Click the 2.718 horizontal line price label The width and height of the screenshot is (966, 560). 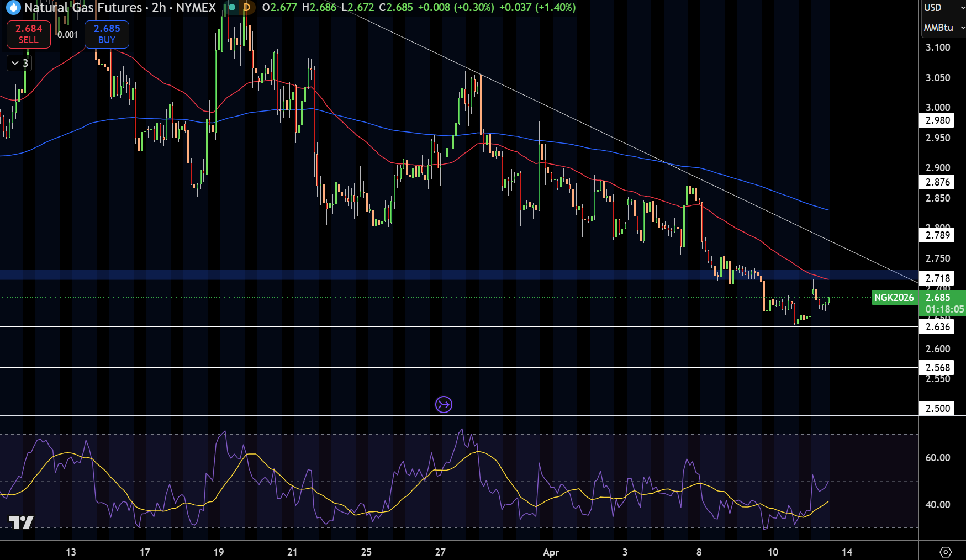[x=937, y=278]
